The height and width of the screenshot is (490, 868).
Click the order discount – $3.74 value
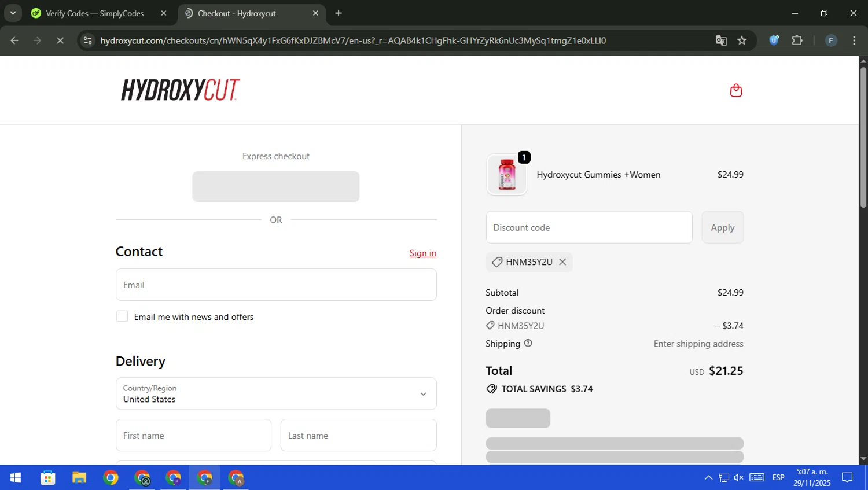[729, 326]
